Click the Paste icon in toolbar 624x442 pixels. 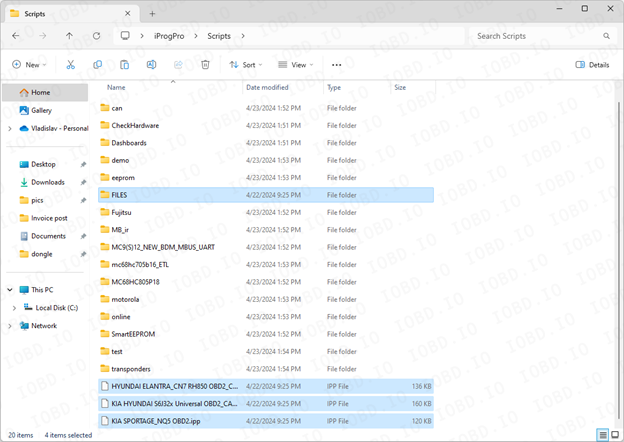(124, 65)
